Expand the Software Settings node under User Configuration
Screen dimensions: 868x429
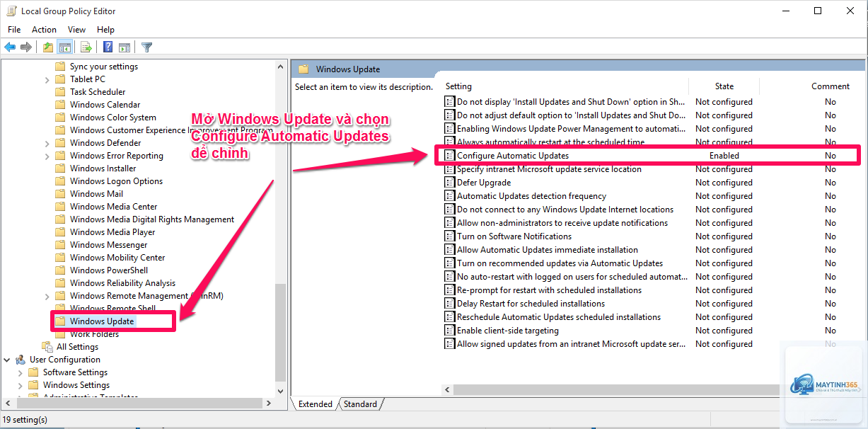(x=21, y=372)
